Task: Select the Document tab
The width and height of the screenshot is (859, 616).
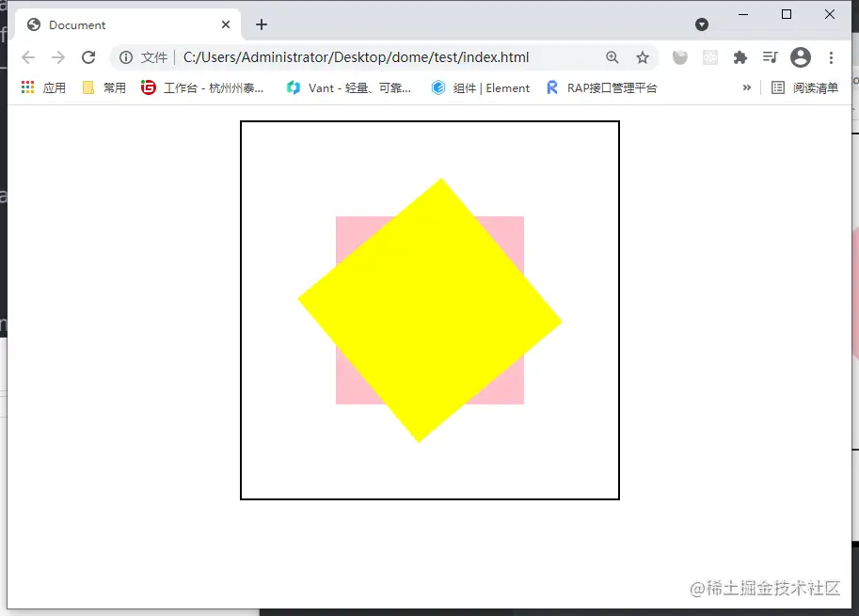Action: tap(129, 24)
